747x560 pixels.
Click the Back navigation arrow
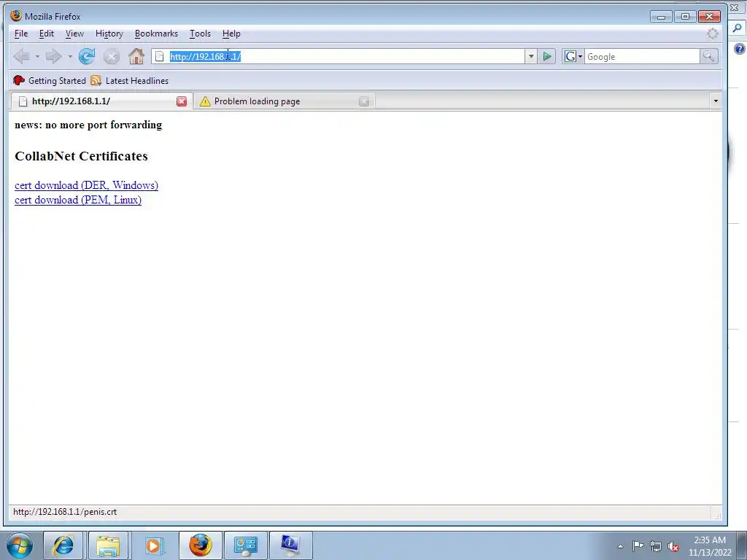click(x=21, y=56)
